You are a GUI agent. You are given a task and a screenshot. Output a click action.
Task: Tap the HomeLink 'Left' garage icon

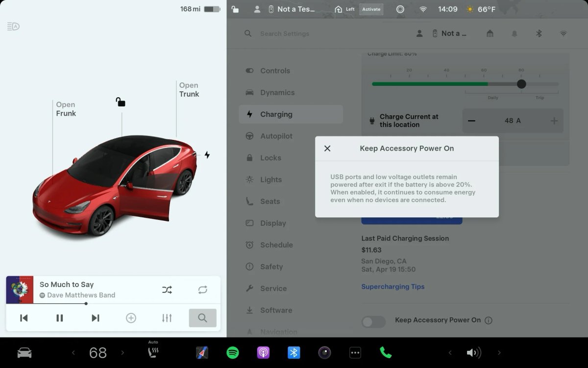point(344,9)
